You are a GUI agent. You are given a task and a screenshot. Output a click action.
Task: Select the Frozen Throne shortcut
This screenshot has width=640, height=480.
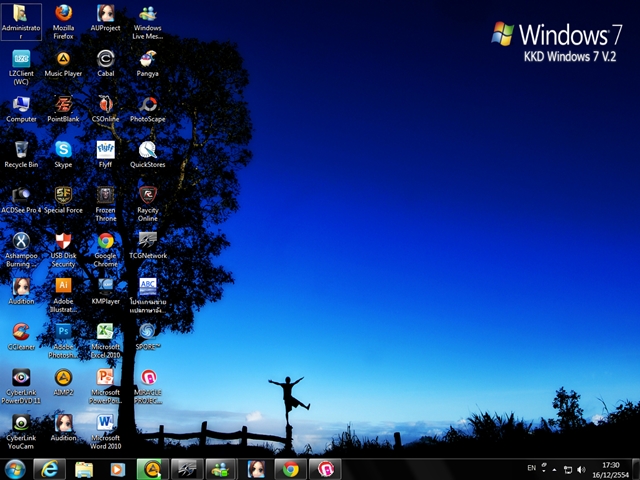coord(105,204)
